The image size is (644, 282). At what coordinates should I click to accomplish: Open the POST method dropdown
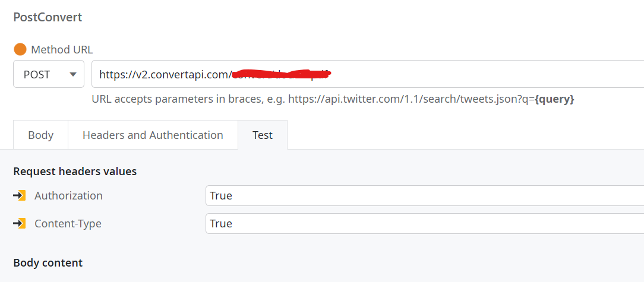pos(49,74)
